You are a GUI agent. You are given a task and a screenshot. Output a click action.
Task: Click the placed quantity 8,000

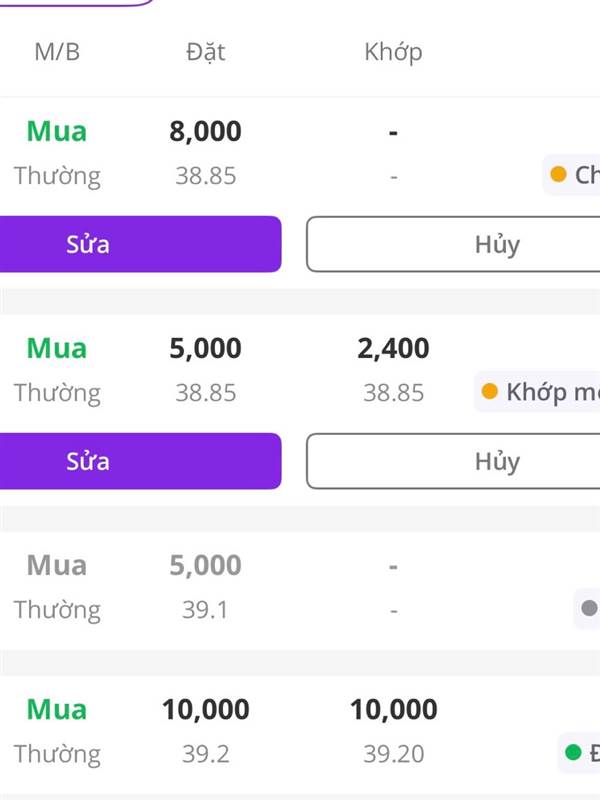tap(206, 131)
